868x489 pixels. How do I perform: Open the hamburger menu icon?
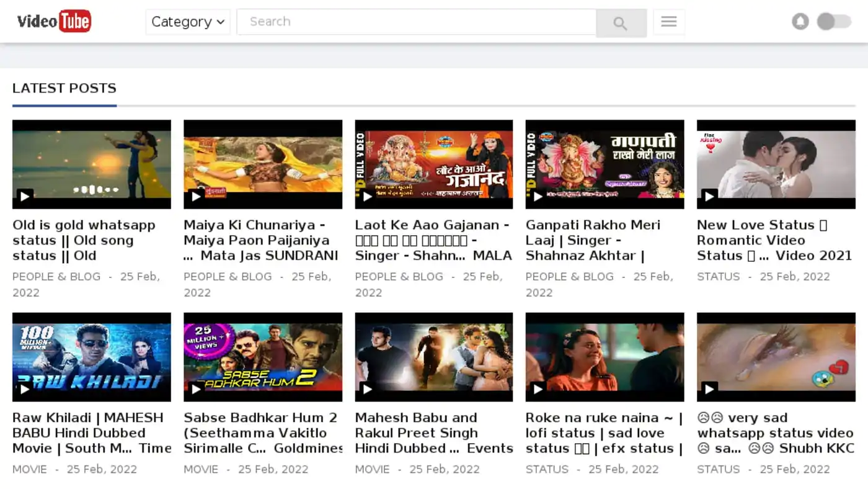coord(669,22)
